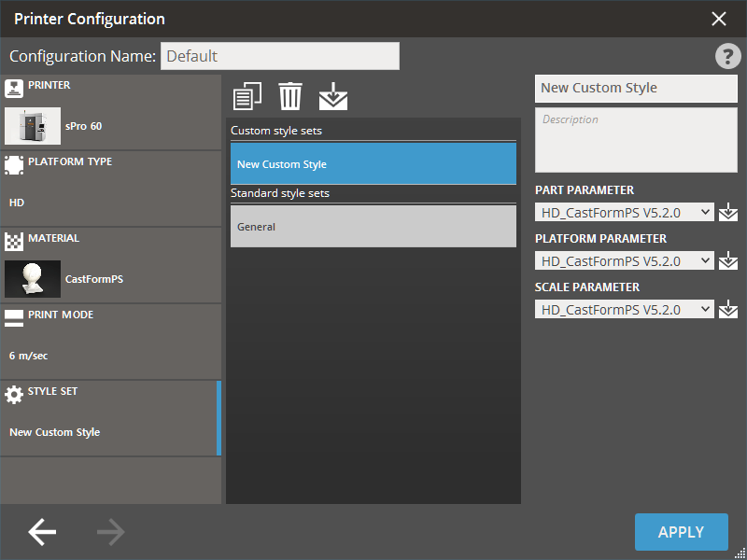The image size is (747, 560).
Task: Select New Custom Style in list
Action: (373, 164)
